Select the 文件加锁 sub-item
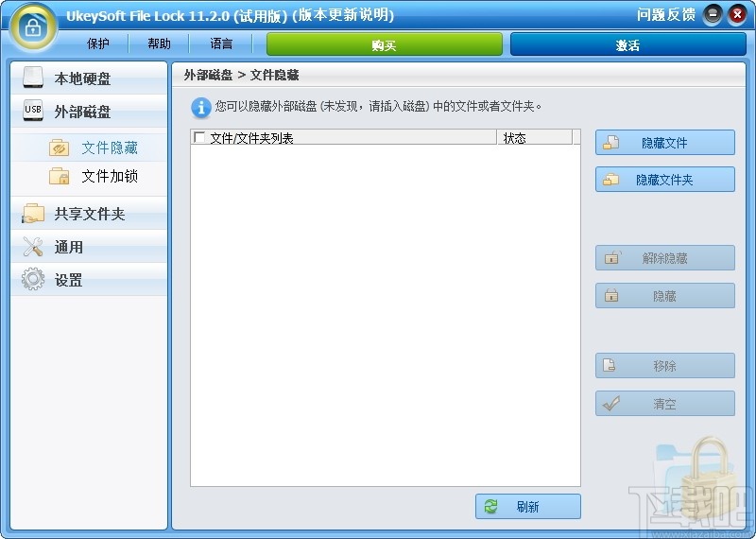The height and width of the screenshot is (539, 756). pyautogui.click(x=89, y=176)
